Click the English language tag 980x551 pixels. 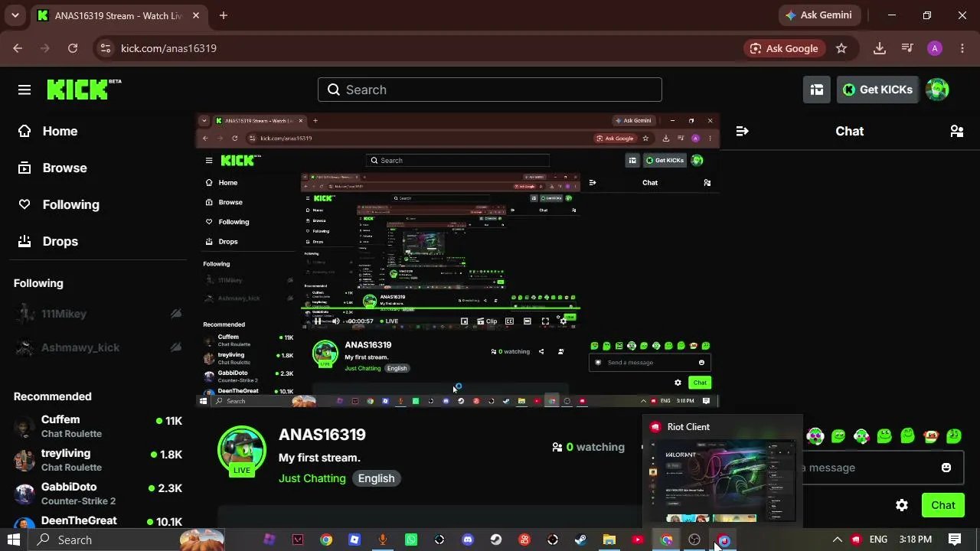click(x=377, y=478)
